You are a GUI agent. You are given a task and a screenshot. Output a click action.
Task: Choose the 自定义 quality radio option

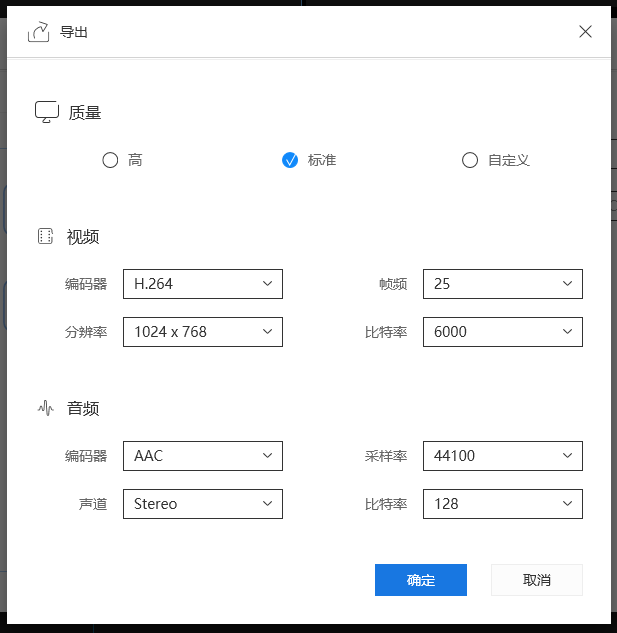click(x=470, y=160)
